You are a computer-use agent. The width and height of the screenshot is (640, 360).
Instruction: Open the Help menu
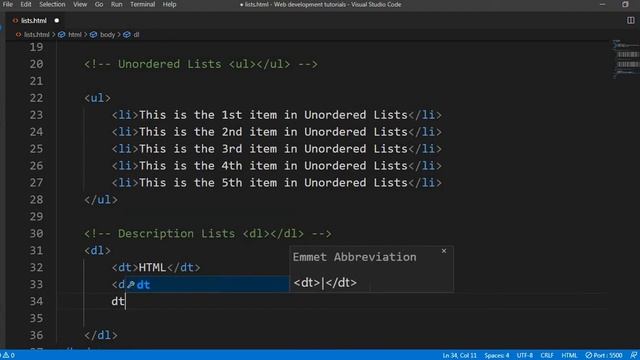click(x=169, y=4)
